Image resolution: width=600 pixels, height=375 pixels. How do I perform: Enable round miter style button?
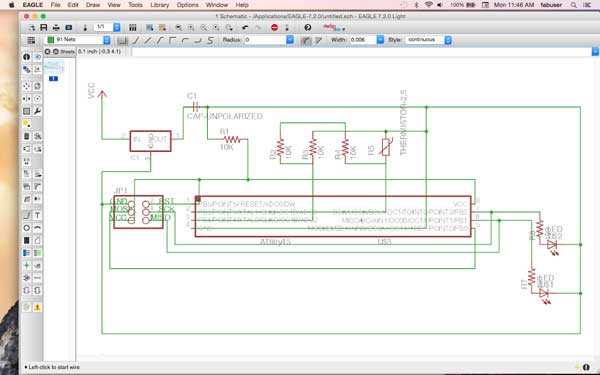pos(305,40)
